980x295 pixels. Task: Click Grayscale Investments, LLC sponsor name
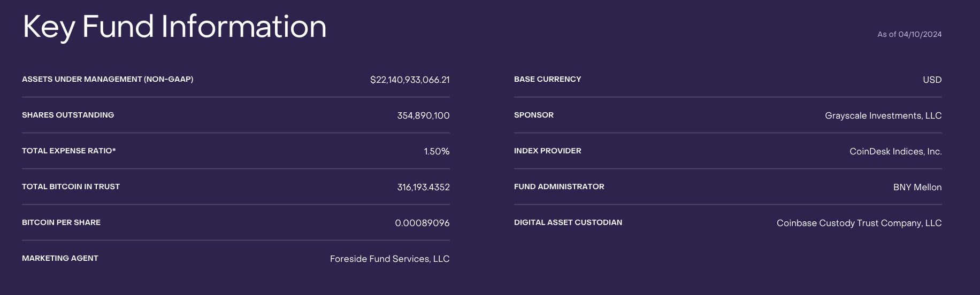tap(883, 115)
